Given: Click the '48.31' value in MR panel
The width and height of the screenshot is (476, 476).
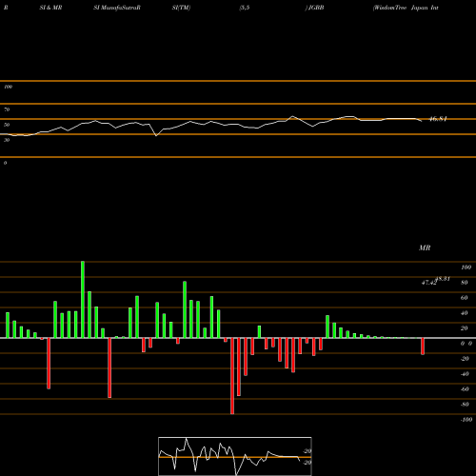Looking at the screenshot, I should pos(443,279).
